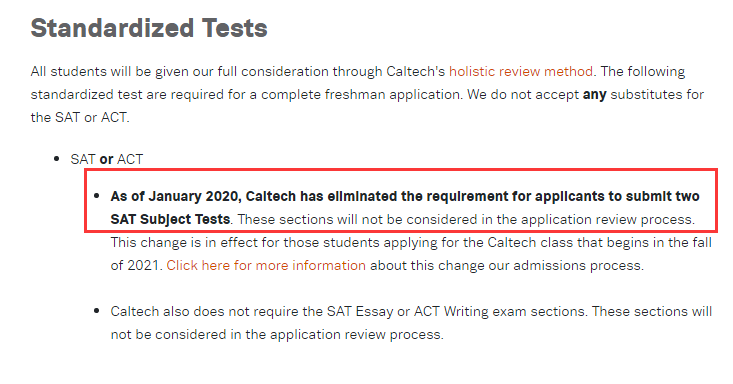The width and height of the screenshot is (733, 384).
Task: Click the line 'the SAT or ACT.' ending the intro
Action: (x=80, y=117)
